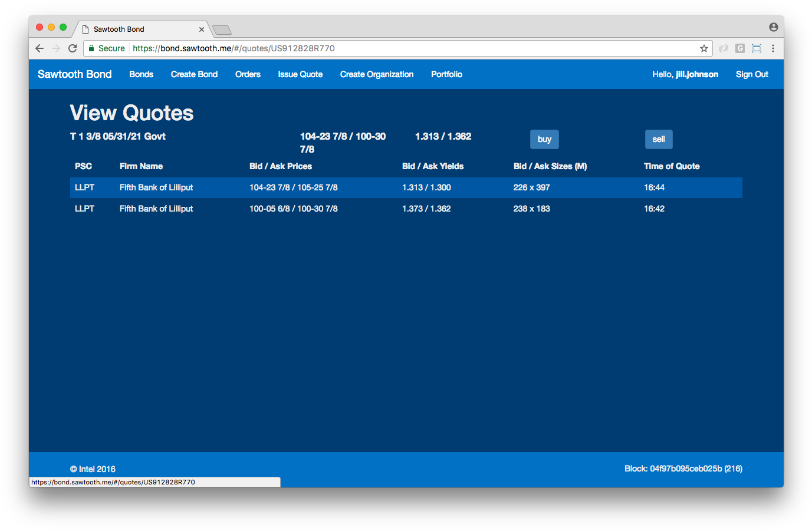The height and width of the screenshot is (531, 812).
Task: Open the Chrome three-dot menu
Action: (772, 48)
